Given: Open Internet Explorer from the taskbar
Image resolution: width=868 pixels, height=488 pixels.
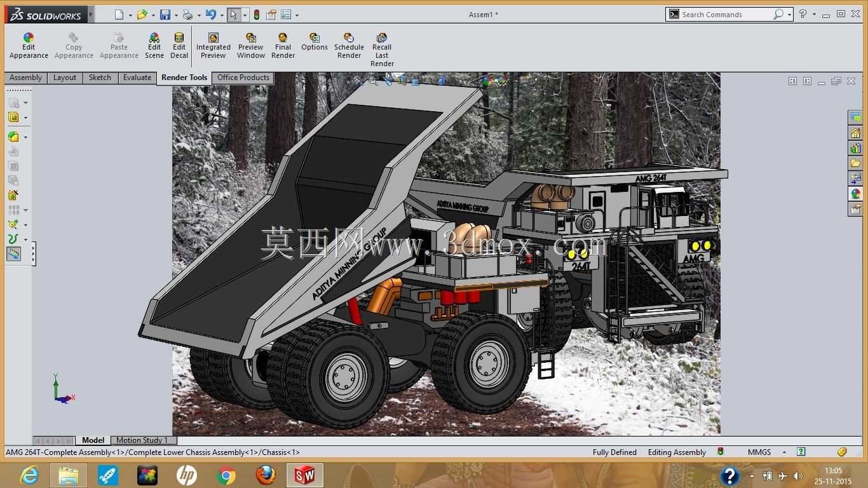Looking at the screenshot, I should [29, 475].
